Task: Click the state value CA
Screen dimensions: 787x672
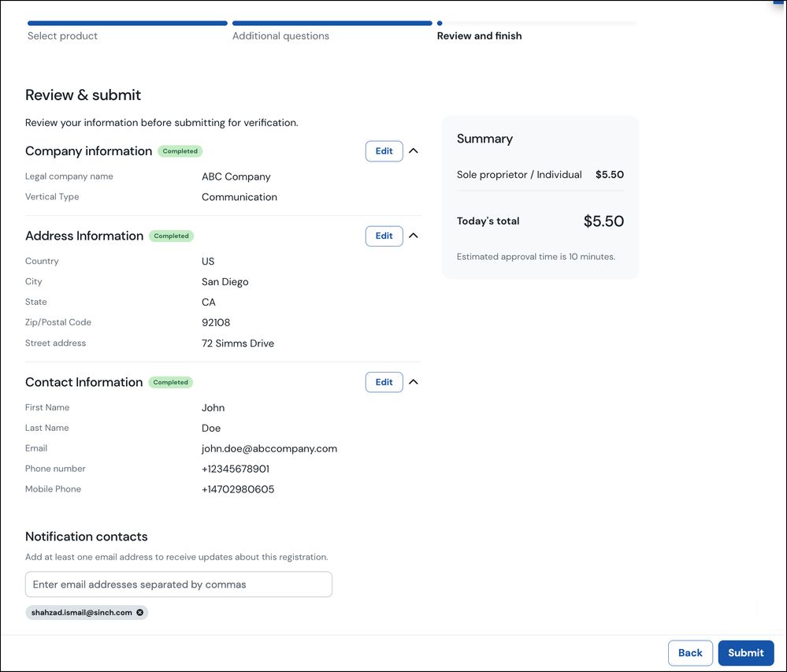Action: (x=208, y=302)
